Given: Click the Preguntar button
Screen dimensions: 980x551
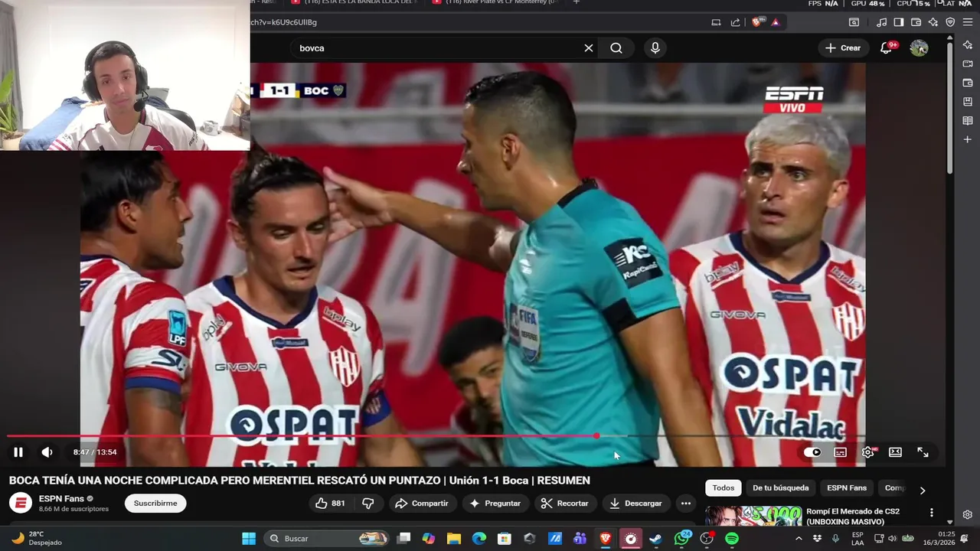Looking at the screenshot, I should click(495, 504).
